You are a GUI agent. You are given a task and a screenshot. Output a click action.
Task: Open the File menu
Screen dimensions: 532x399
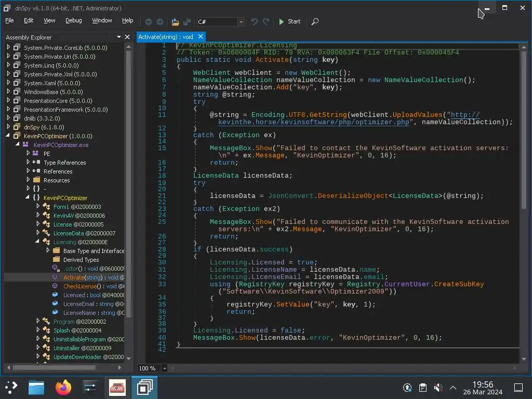[9, 20]
